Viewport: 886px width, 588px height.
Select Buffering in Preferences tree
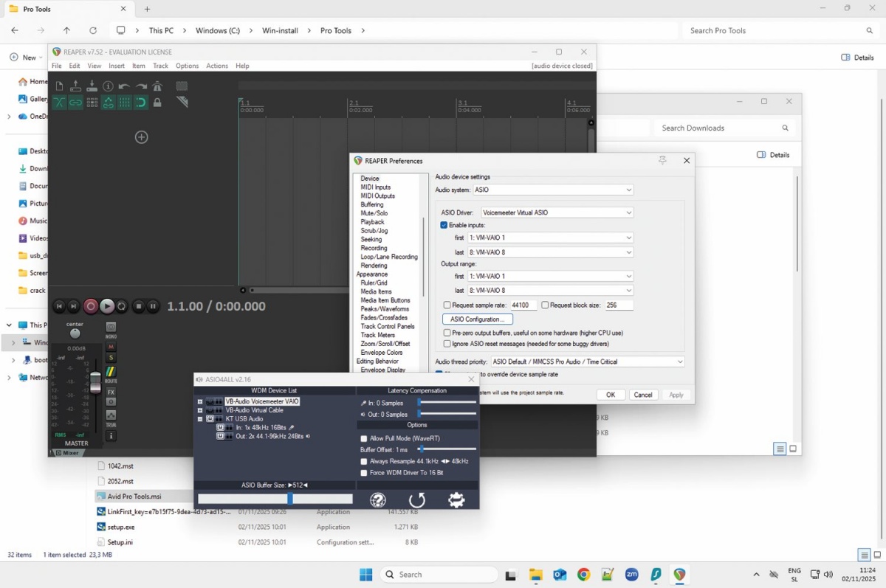click(372, 204)
